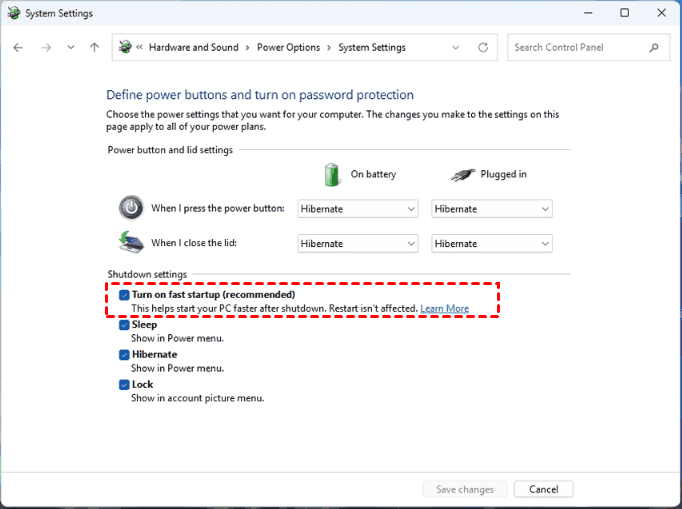Viewport: 682px width, 509px height.
Task: Click the address bar Control Panel icon
Action: point(125,47)
